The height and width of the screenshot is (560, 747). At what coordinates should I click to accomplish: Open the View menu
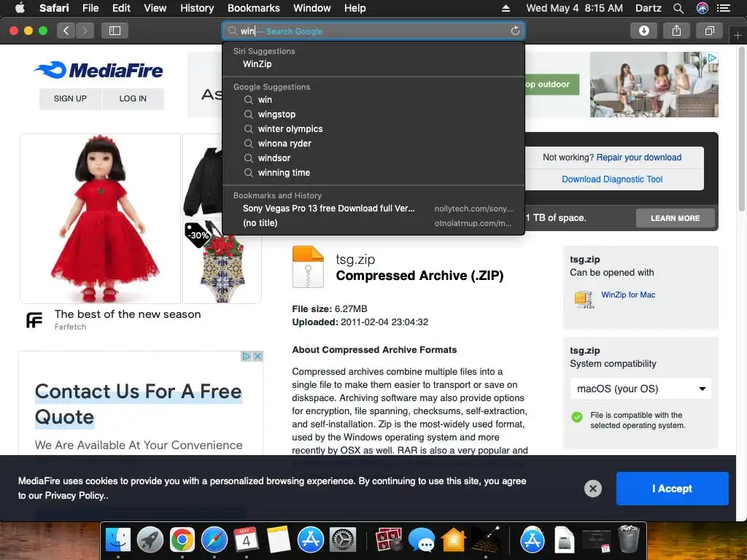tap(155, 8)
